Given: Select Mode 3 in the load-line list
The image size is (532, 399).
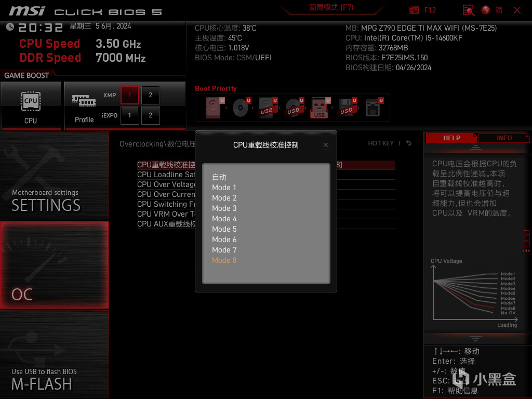Looking at the screenshot, I should 224,208.
